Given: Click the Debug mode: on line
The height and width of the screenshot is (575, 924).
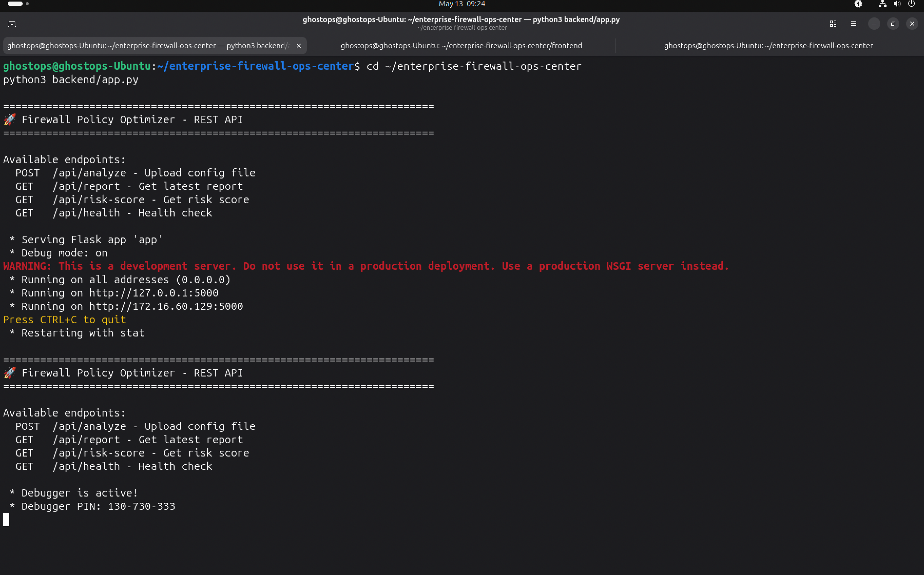Looking at the screenshot, I should (x=58, y=253).
